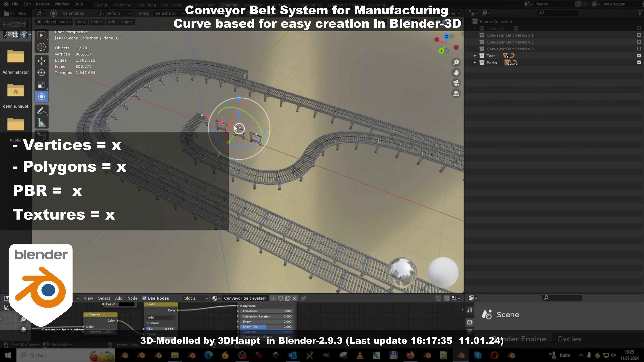Image resolution: width=644 pixels, height=362 pixels.
Task: Open the Edit menu
Action: click(27, 4)
